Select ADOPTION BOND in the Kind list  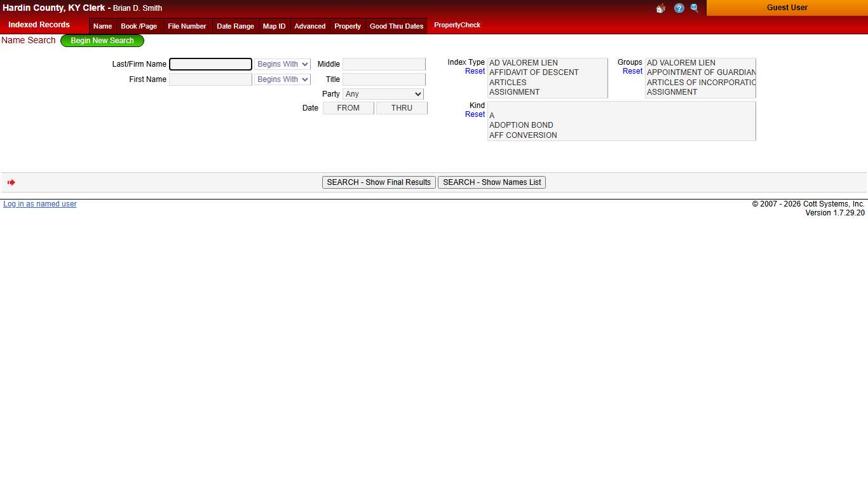click(521, 125)
